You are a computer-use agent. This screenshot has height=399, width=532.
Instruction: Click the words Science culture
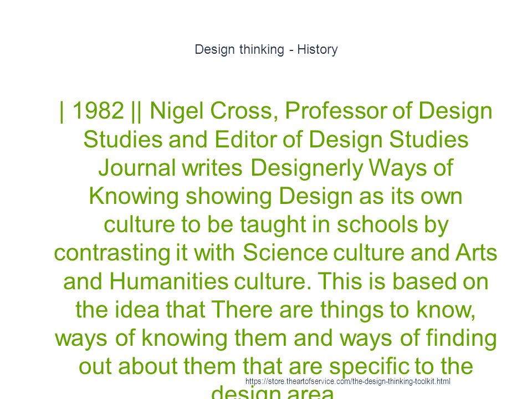[324, 253]
